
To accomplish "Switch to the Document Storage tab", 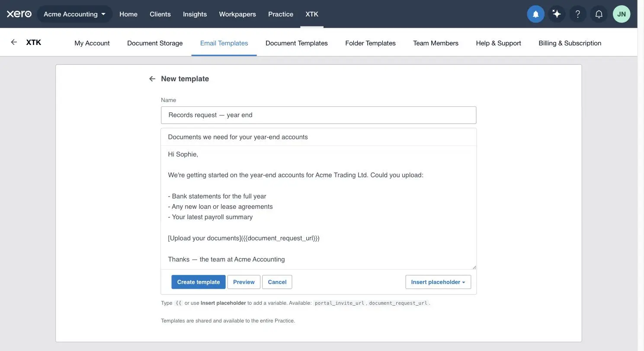I will 155,43.
